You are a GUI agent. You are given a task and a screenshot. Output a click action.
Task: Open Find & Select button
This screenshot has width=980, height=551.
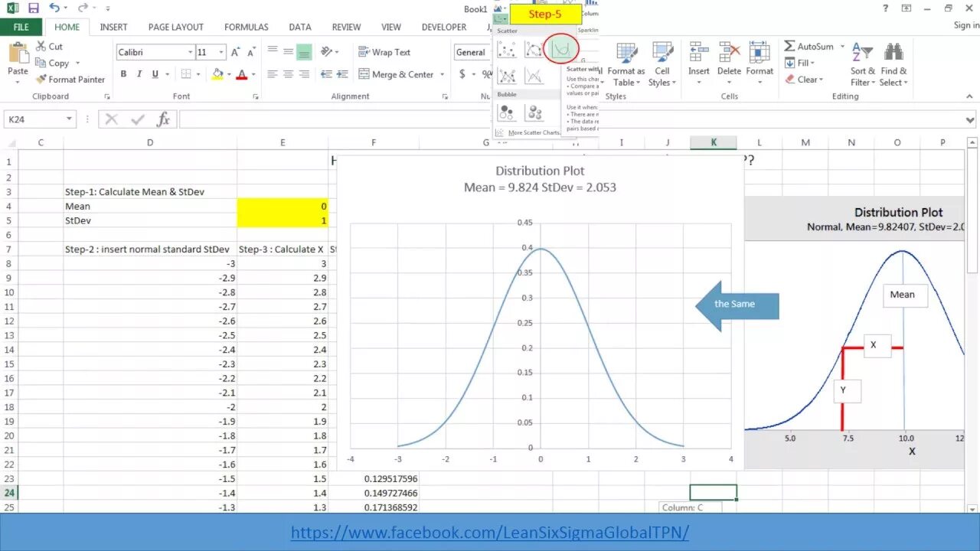tap(893, 64)
